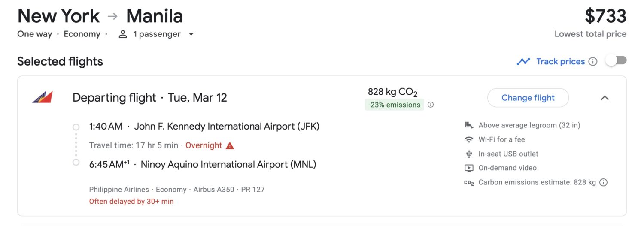Click the Track prices trend line icon
644x226 pixels.
tap(523, 61)
